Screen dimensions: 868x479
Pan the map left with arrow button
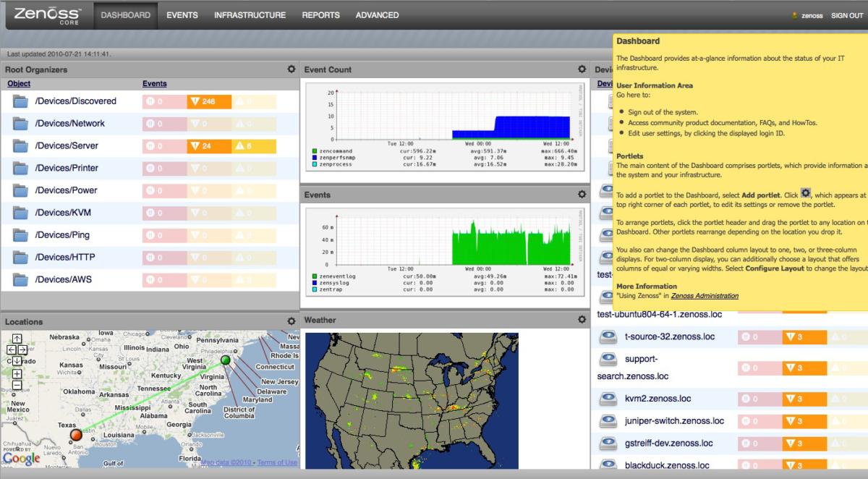[11, 350]
